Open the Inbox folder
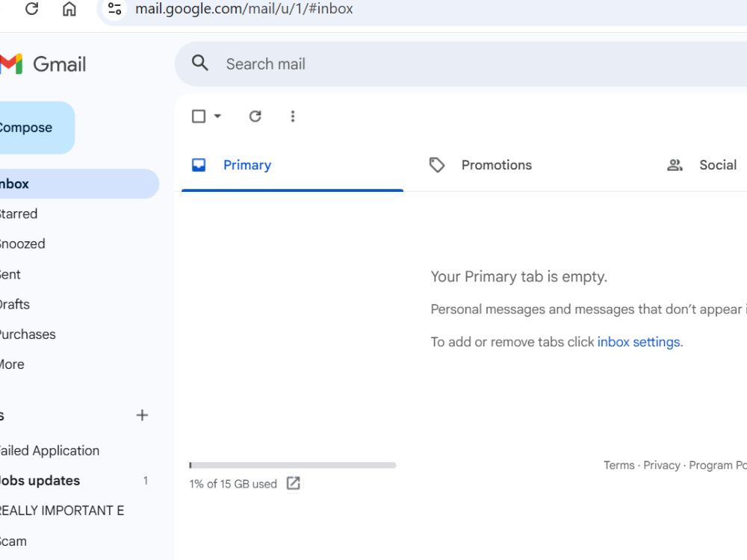This screenshot has width=747, height=560. 79,184
